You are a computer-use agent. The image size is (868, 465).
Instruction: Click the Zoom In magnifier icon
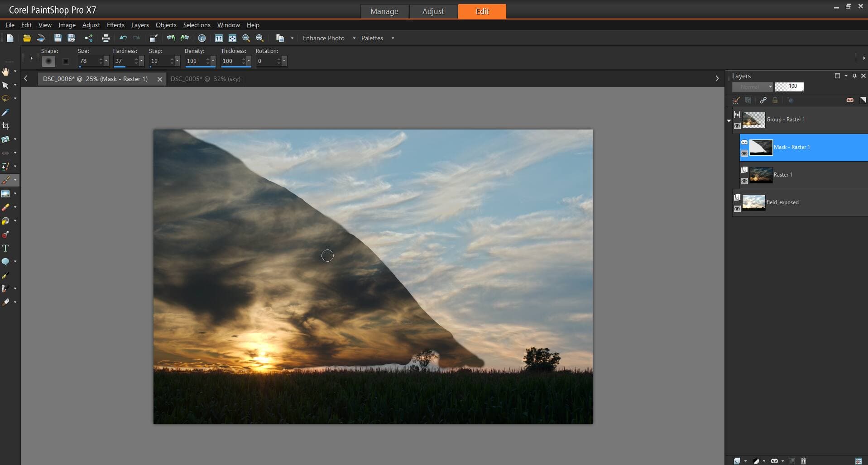pyautogui.click(x=259, y=38)
